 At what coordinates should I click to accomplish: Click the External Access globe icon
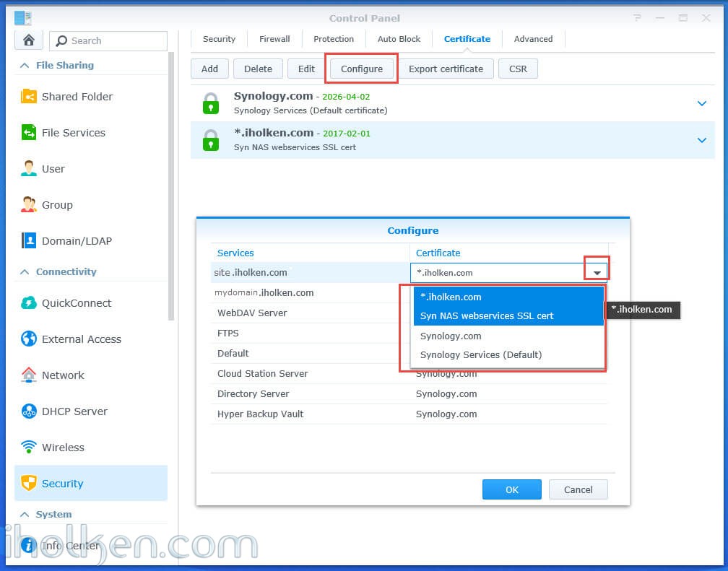(29, 339)
